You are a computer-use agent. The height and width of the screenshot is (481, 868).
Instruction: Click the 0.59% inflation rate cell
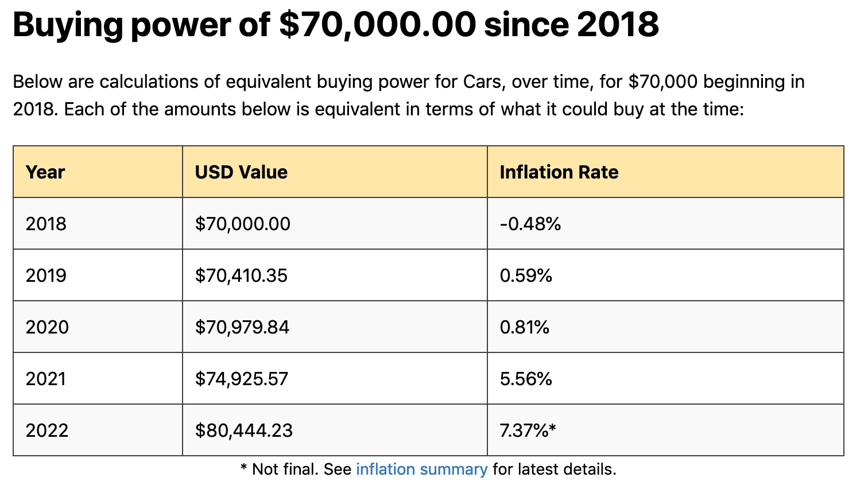(x=666, y=276)
